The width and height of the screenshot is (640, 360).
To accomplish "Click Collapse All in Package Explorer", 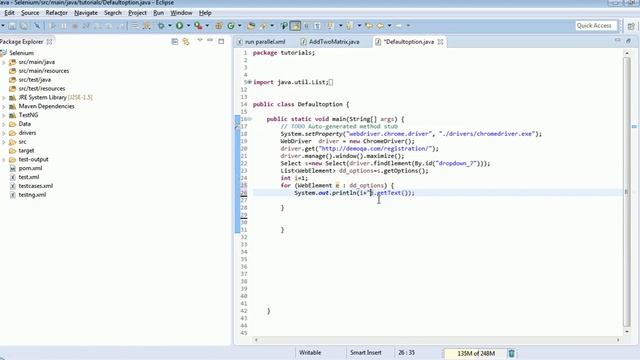I will pyautogui.click(x=175, y=41).
